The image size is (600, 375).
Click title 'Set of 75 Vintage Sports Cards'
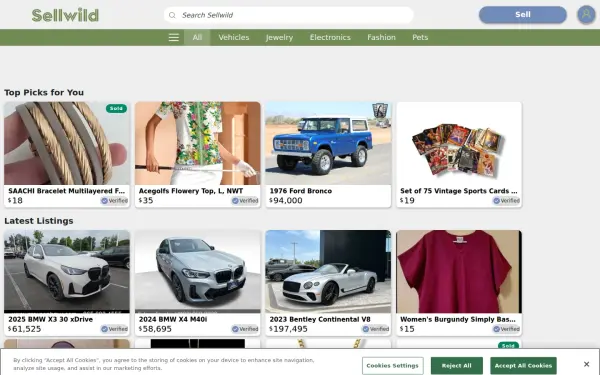(459, 191)
